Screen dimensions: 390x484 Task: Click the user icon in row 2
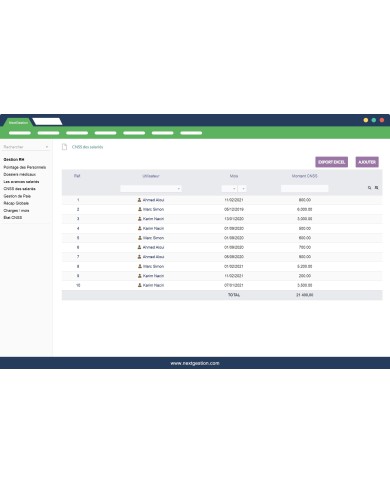[140, 209]
